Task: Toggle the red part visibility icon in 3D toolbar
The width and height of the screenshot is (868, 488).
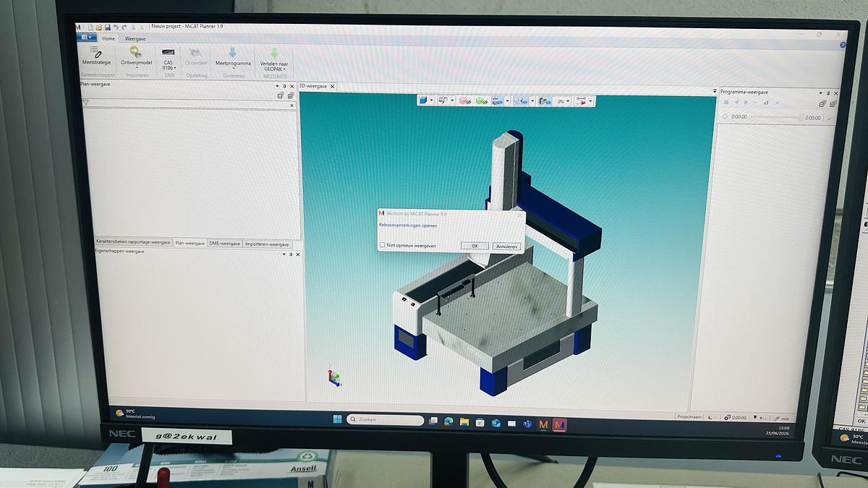Action: (x=465, y=101)
